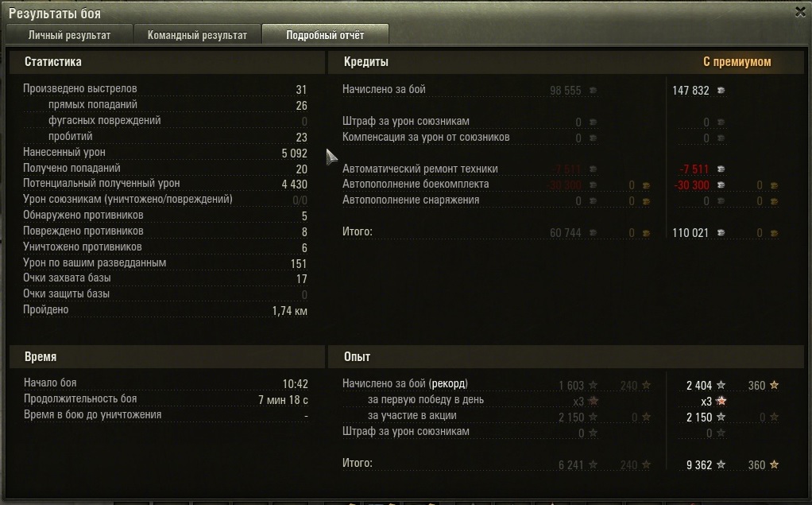Click credits icon beside premium total 110 021

(x=721, y=233)
